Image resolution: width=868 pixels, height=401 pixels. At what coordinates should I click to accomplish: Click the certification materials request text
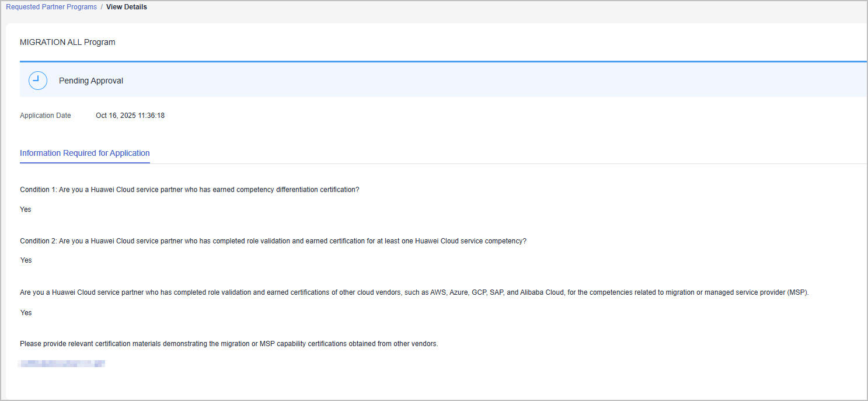(x=229, y=344)
